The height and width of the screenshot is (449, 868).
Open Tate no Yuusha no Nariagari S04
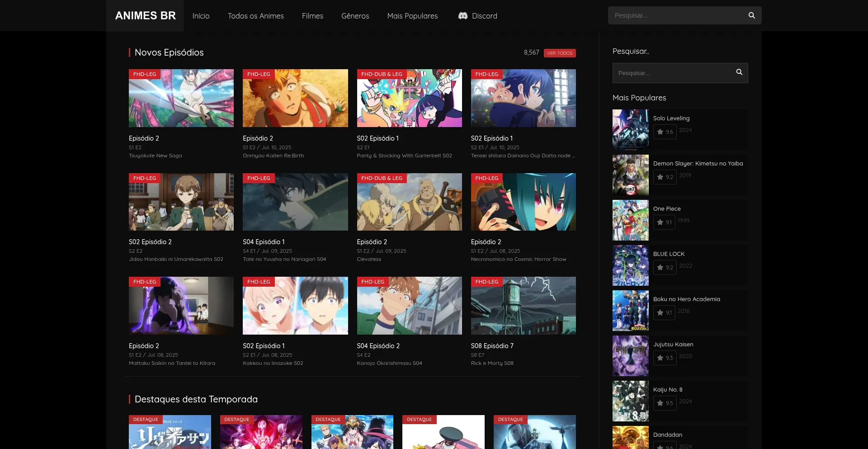[x=295, y=202]
